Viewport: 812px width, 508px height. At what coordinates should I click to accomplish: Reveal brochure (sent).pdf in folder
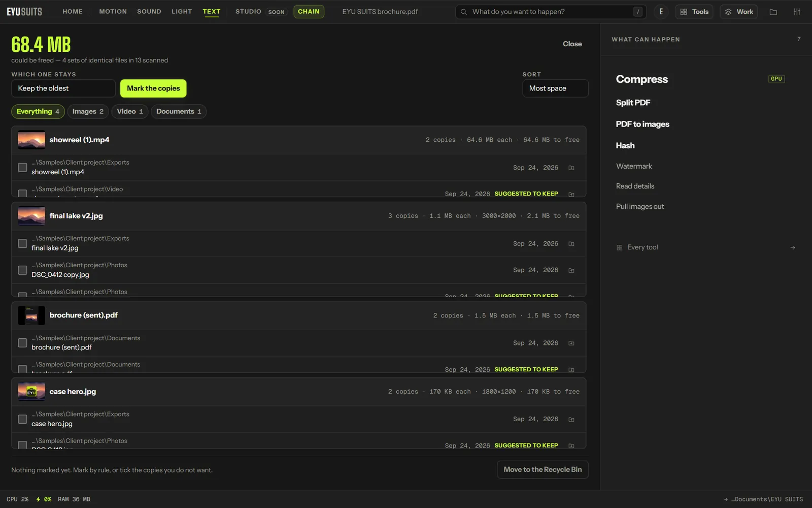(571, 343)
